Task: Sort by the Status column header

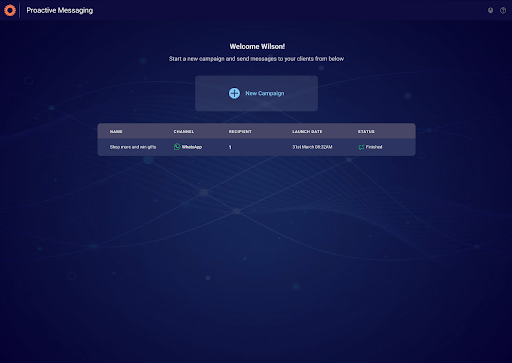Action: tap(366, 132)
